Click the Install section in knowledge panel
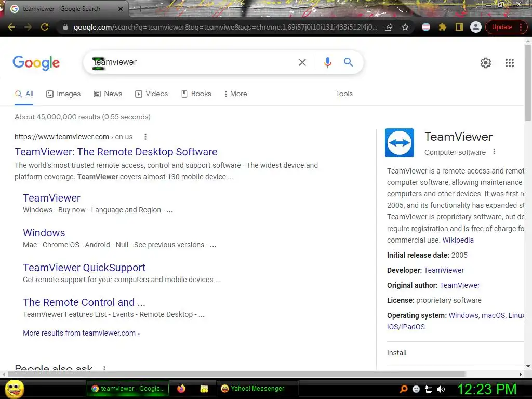The image size is (532, 399). coord(455,353)
